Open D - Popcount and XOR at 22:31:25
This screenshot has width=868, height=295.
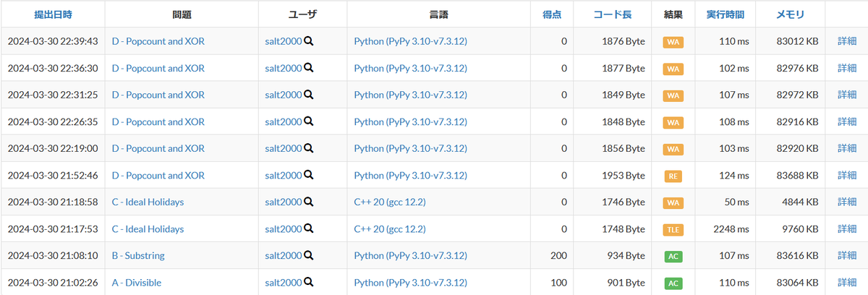158,95
